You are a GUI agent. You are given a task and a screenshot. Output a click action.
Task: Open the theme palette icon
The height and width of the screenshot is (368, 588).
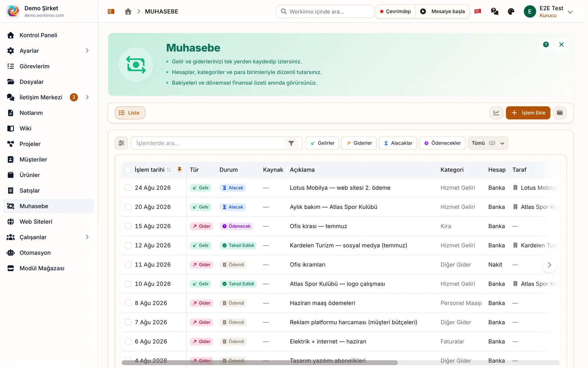click(x=511, y=11)
